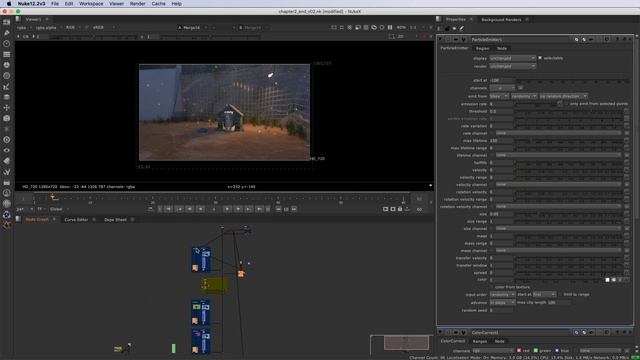Screen dimensions: 640x360
Task: Open the emit from dropdown
Action: click(499, 96)
